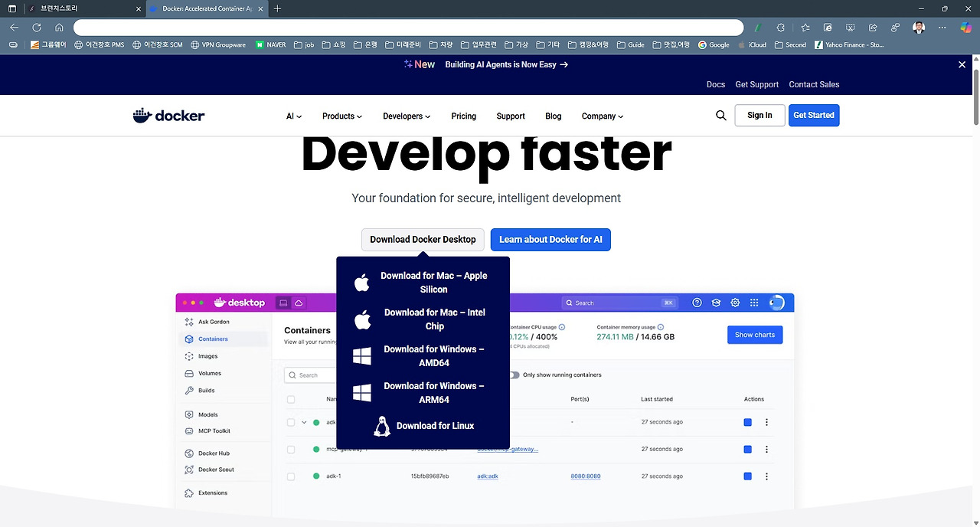Viewport: 980px width, 527px height.
Task: Check the adk-1 container row checkbox
Action: pos(291,476)
